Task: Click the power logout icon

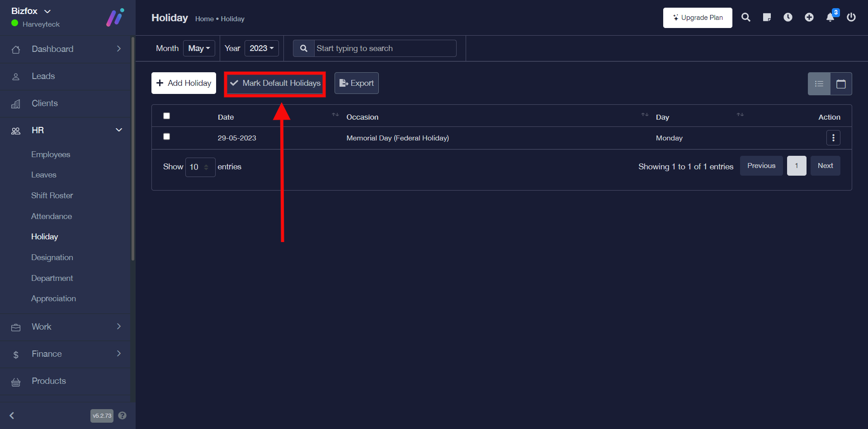Action: pos(851,18)
